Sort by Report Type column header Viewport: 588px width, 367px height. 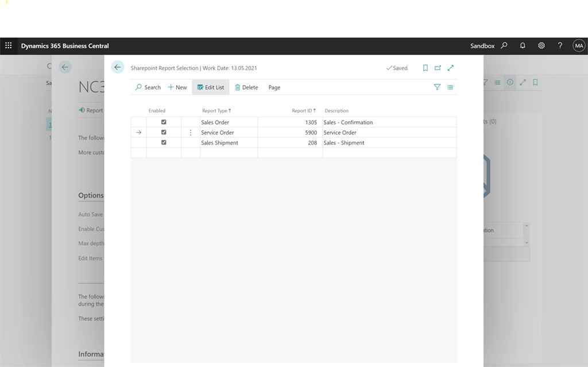(216, 111)
